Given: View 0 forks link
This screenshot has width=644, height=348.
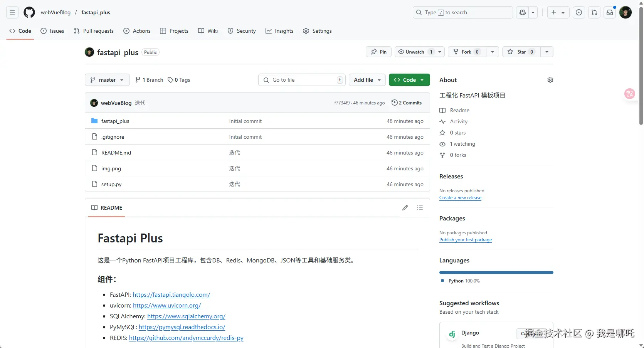Looking at the screenshot, I should pos(453,155).
